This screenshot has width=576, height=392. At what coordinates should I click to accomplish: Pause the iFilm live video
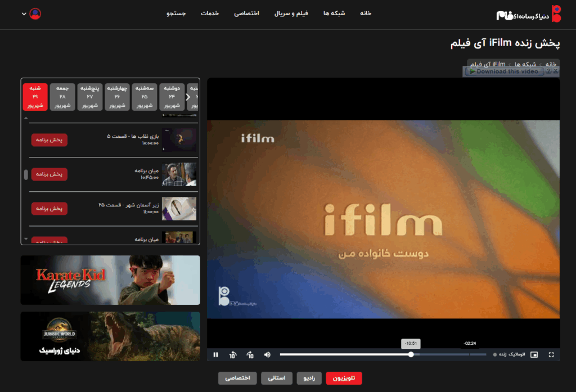[215, 354]
